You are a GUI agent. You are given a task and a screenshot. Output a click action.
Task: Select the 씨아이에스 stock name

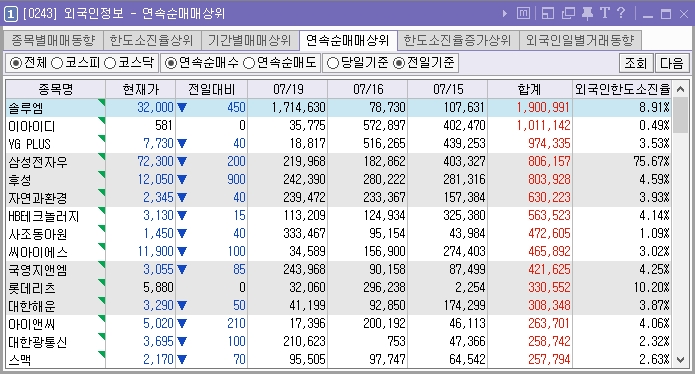[x=38, y=252]
